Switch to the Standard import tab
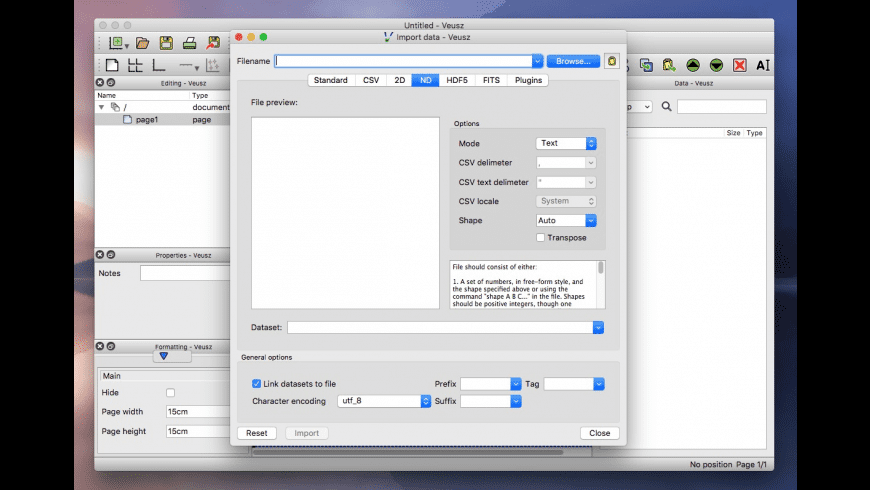The width and height of the screenshot is (870, 490). coord(331,80)
